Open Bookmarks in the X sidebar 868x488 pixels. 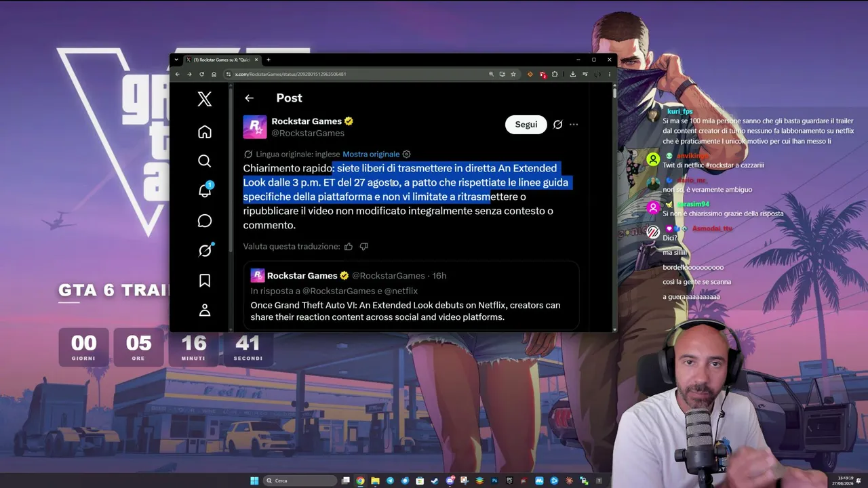[x=204, y=281]
